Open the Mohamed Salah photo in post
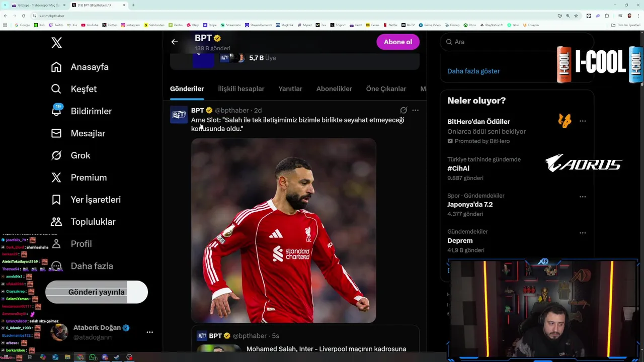The height and width of the screenshot is (362, 644). click(x=283, y=230)
